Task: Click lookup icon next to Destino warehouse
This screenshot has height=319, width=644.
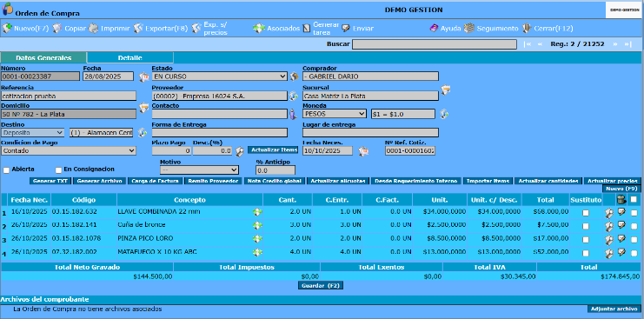Action: [143, 133]
